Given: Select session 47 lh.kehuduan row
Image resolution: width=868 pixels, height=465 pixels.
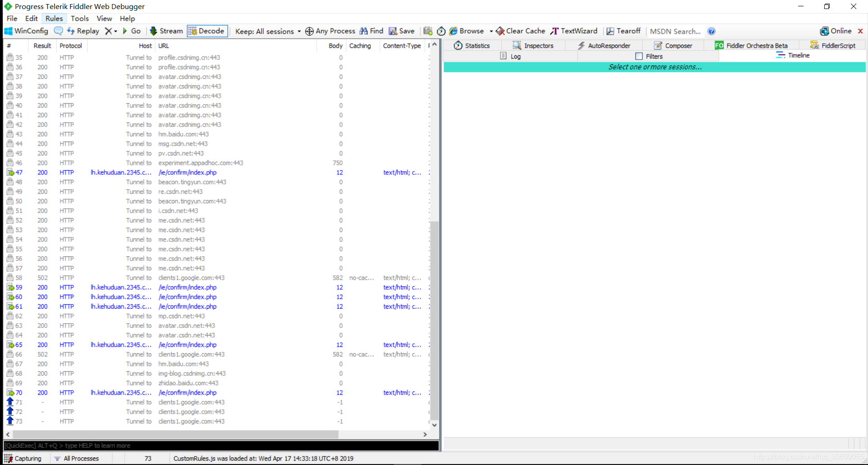Looking at the screenshot, I should (216, 173).
